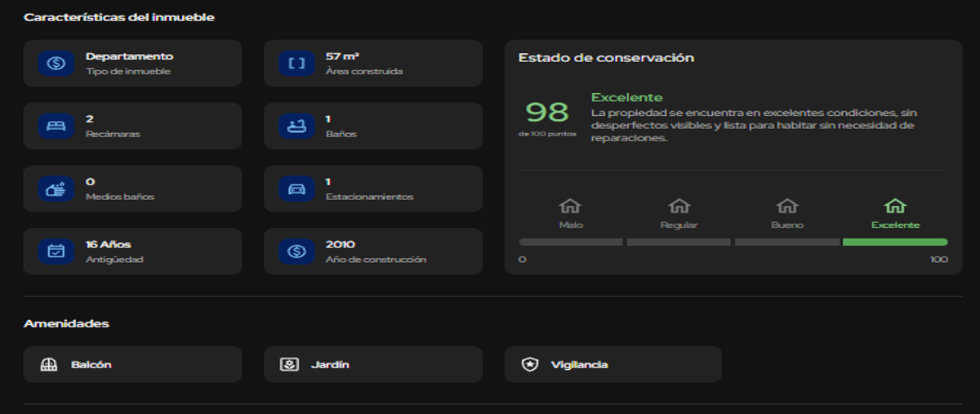Click the Balcón amenity label
Viewport: 980px width, 414px height.
tap(91, 365)
